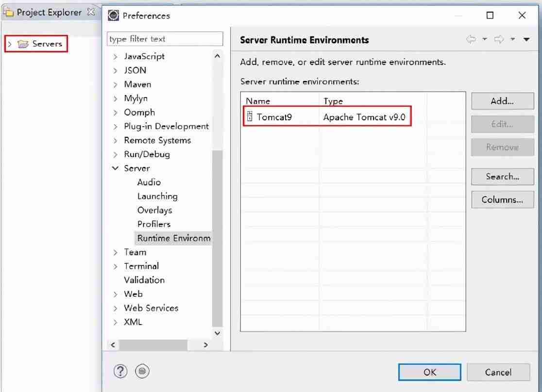Expand the Terminal preferences node
Image resolution: width=542 pixels, height=392 pixels.
(116, 267)
